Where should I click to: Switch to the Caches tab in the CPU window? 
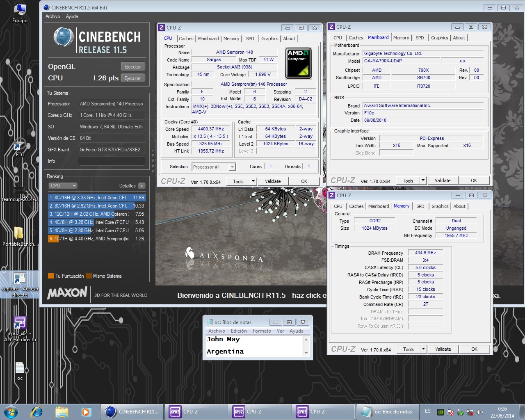click(x=186, y=39)
